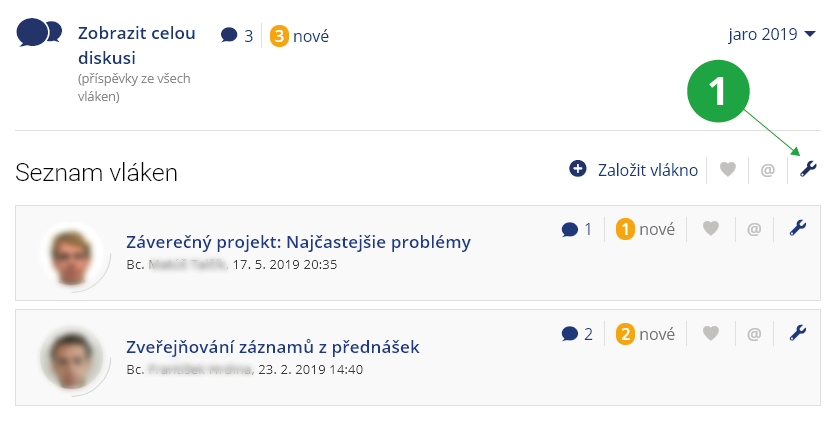The image size is (832, 435).
Task: Toggle @ notifications for the thread list
Action: (768, 170)
